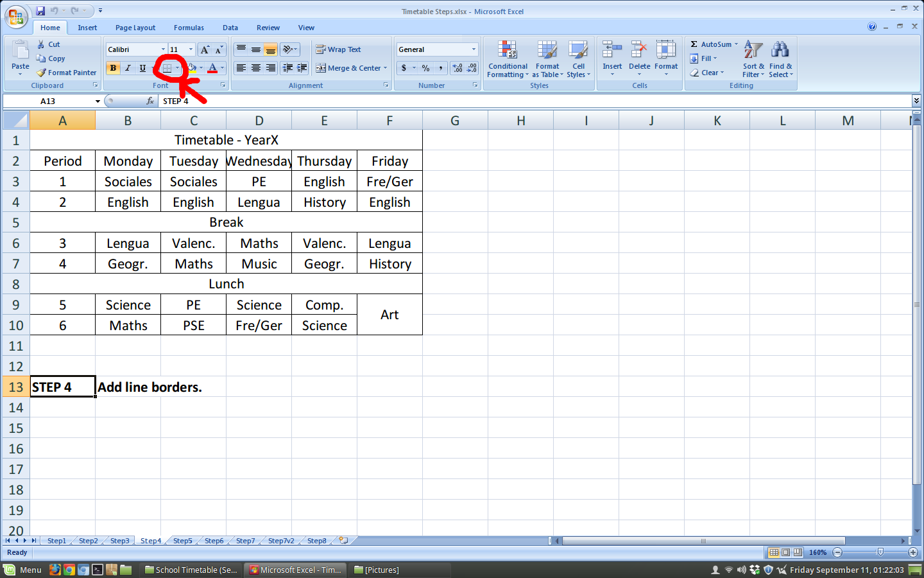This screenshot has width=924, height=578.
Task: Open the Office Button menu
Action: (x=16, y=17)
